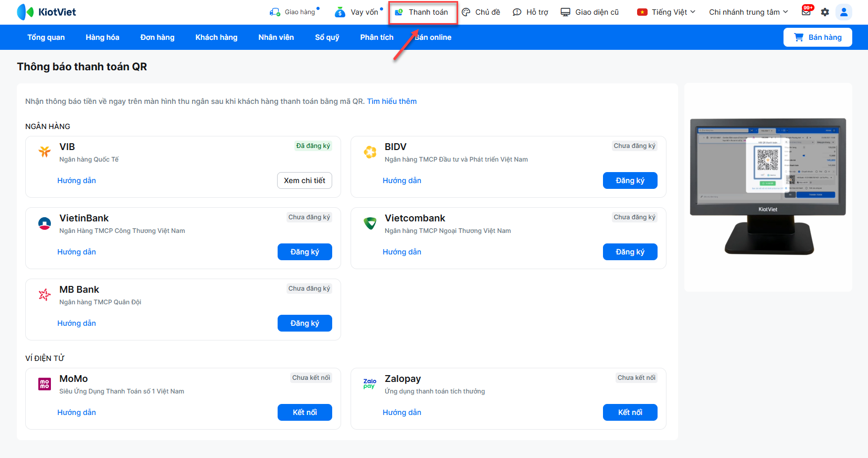Viewport: 868px width, 458px height.
Task: Click the Zalopay logo
Action: pyautogui.click(x=370, y=384)
